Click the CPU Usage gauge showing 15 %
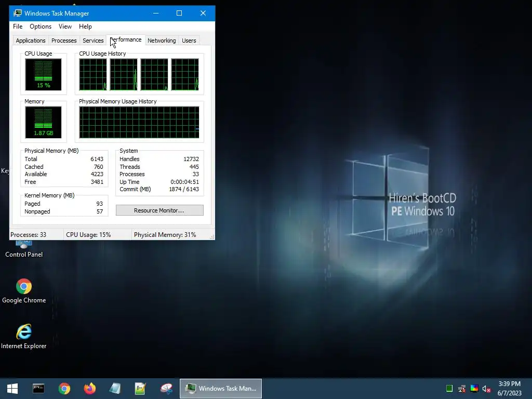The height and width of the screenshot is (399, 532). click(x=43, y=74)
